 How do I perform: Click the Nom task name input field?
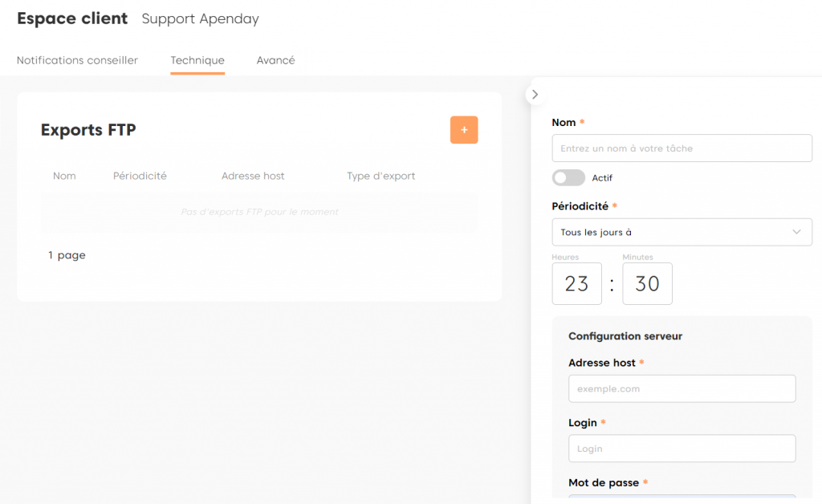coord(682,148)
